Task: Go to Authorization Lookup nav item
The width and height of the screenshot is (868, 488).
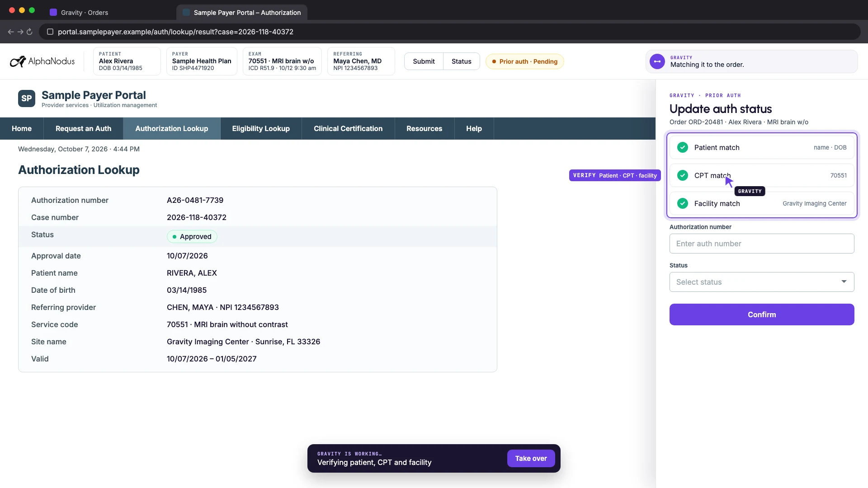Action: (x=172, y=128)
